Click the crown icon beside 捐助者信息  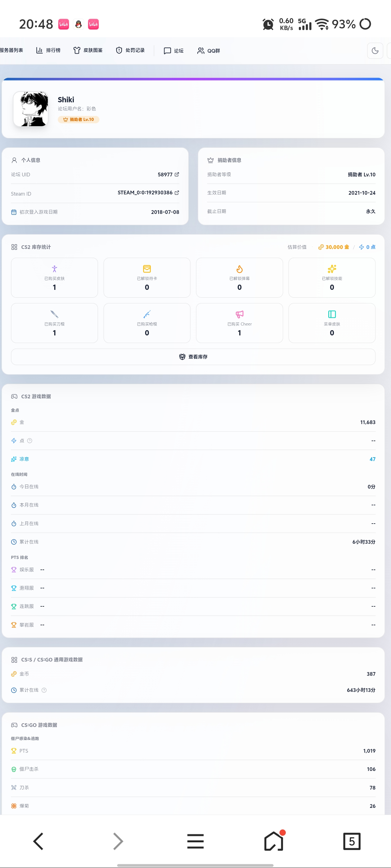pos(210,160)
